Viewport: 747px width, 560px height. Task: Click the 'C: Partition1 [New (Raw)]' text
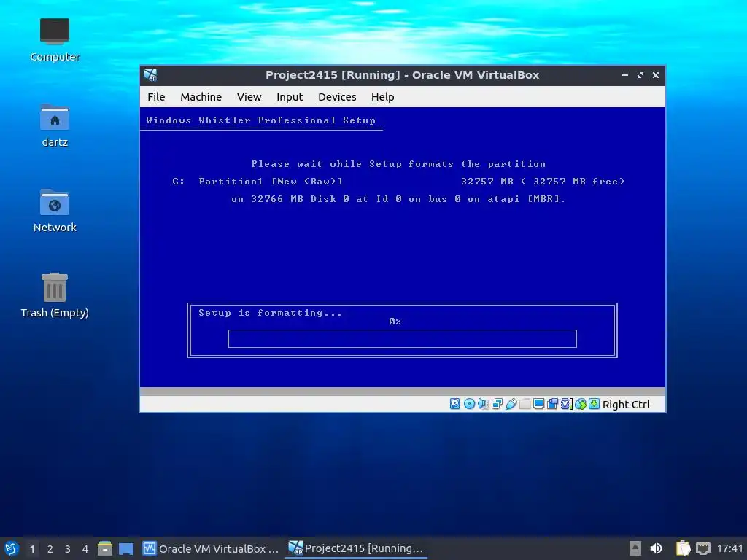point(258,182)
